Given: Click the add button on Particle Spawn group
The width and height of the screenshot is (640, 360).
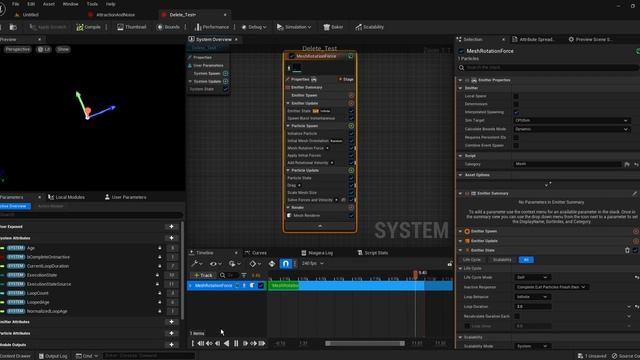Looking at the screenshot, I should (351, 126).
